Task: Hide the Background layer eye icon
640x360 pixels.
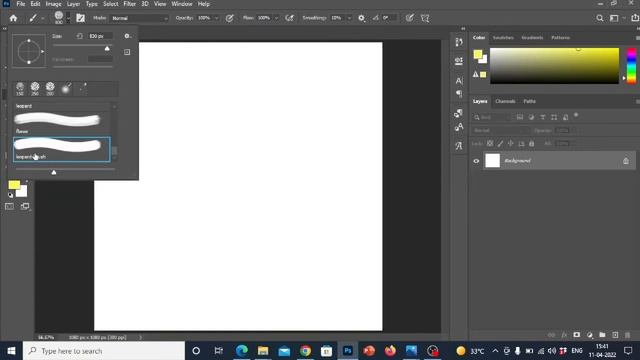Action: pos(476,161)
